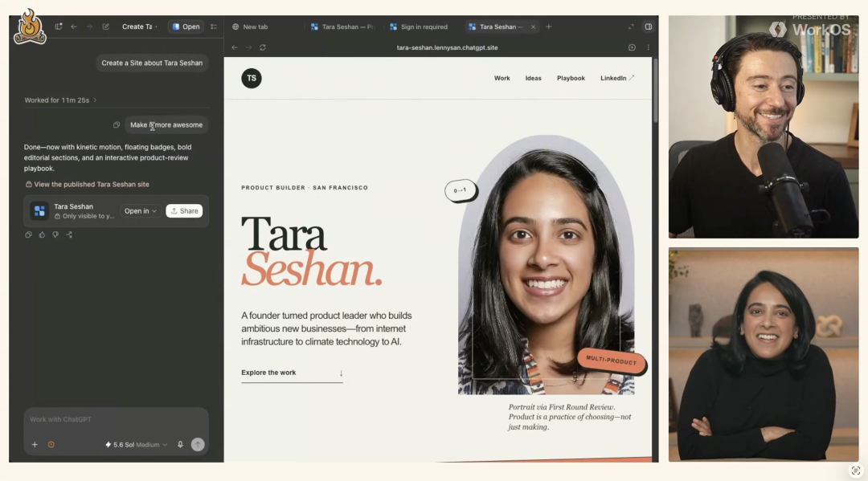Start voice dictation with the microphone
Viewport: 868px width, 481px height.
(181, 445)
